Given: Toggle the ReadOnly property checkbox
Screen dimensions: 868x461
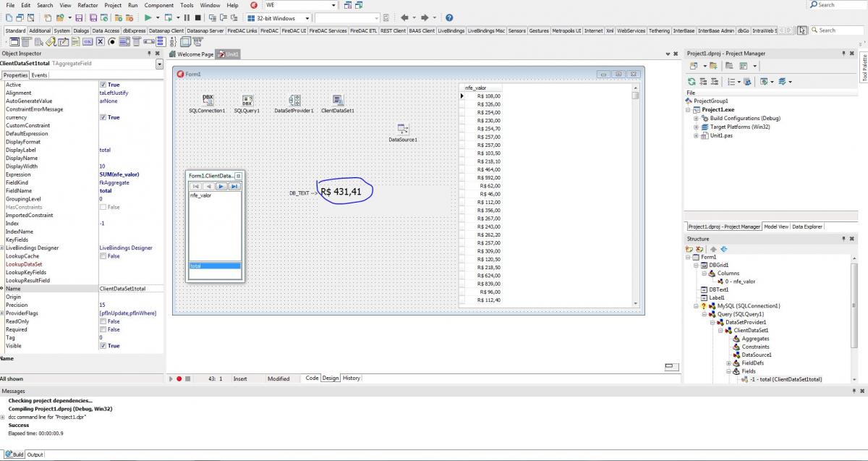Looking at the screenshot, I should point(103,321).
